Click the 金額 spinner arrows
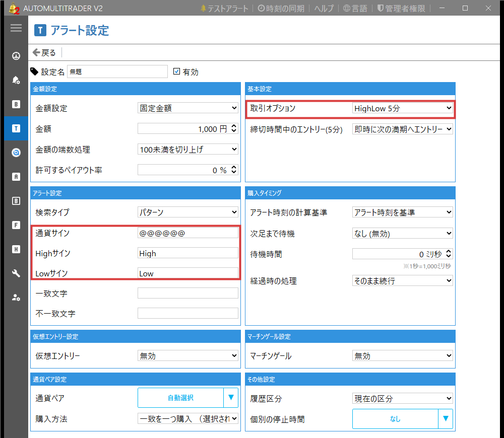The height and width of the screenshot is (438, 504). click(234, 128)
